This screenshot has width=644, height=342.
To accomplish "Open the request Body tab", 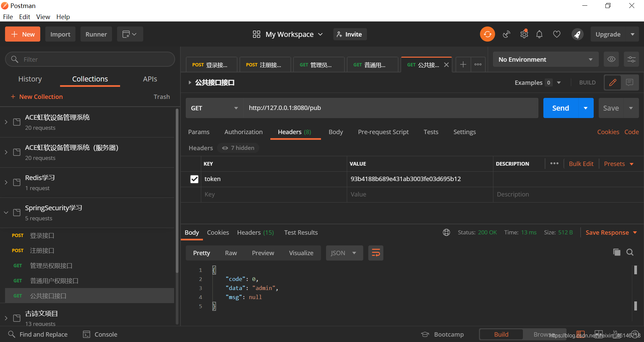I will (336, 132).
